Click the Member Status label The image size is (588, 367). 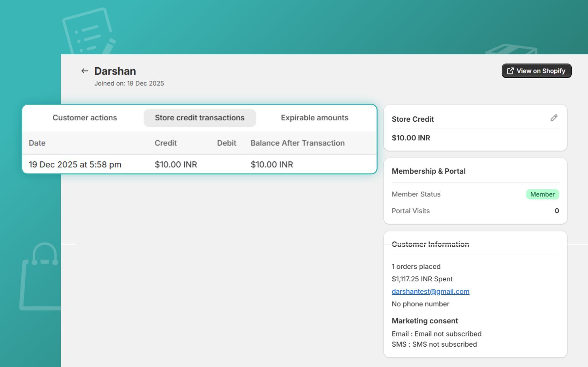416,194
